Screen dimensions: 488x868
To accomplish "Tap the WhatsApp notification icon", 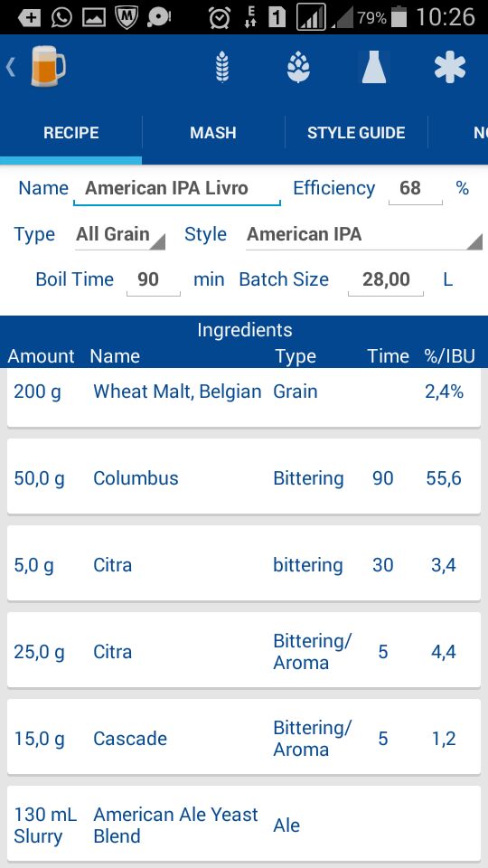I will (61, 17).
